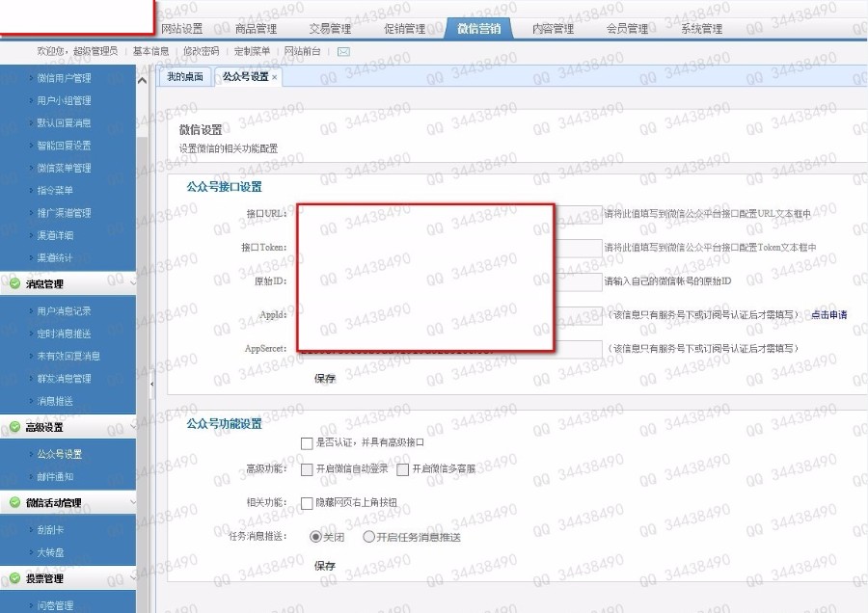This screenshot has width=868, height=613.
Task: Open the 会员管理 top menu
Action: click(627, 28)
